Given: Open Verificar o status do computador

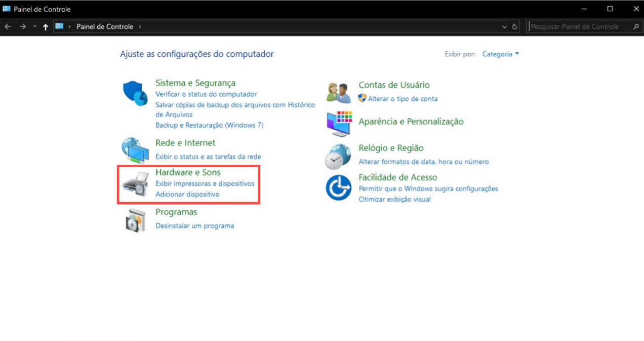Looking at the screenshot, I should point(206,94).
